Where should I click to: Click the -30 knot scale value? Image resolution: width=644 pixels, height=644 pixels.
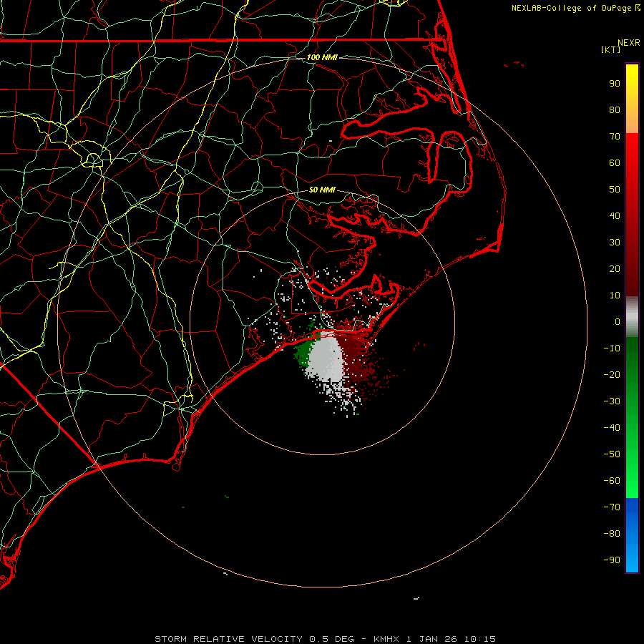(612, 401)
